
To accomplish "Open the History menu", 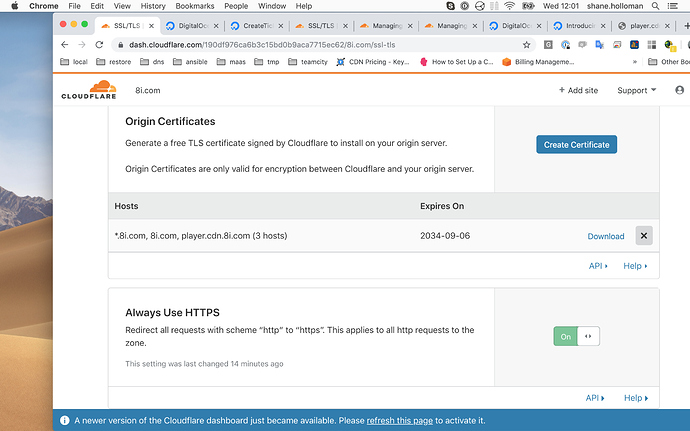I will click(x=153, y=6).
